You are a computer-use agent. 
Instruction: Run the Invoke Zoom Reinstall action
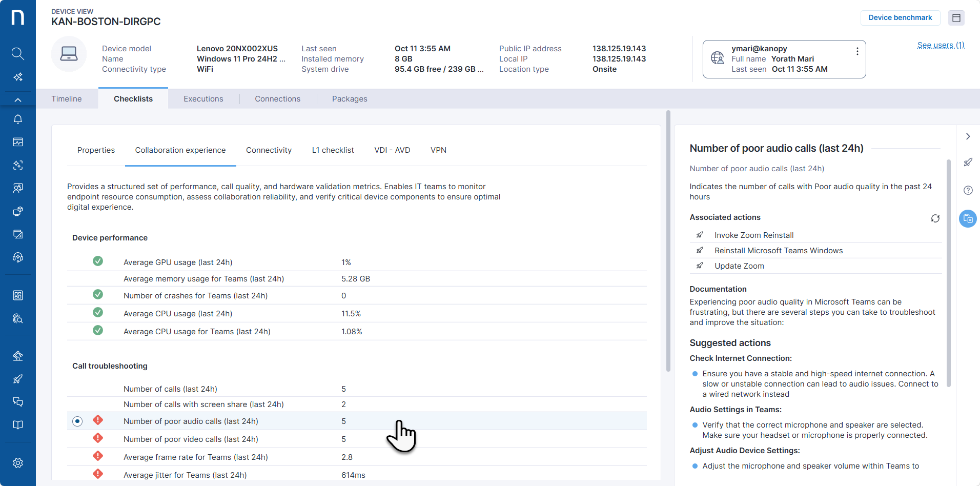pos(815,235)
